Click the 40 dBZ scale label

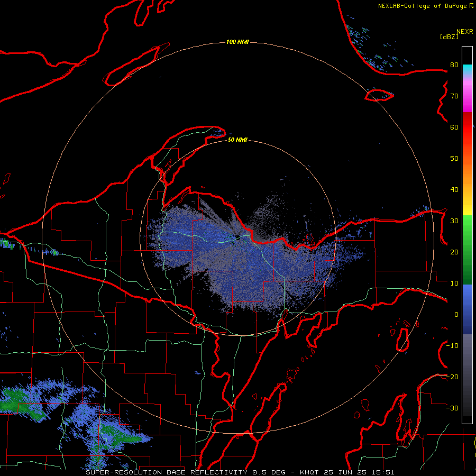454,190
